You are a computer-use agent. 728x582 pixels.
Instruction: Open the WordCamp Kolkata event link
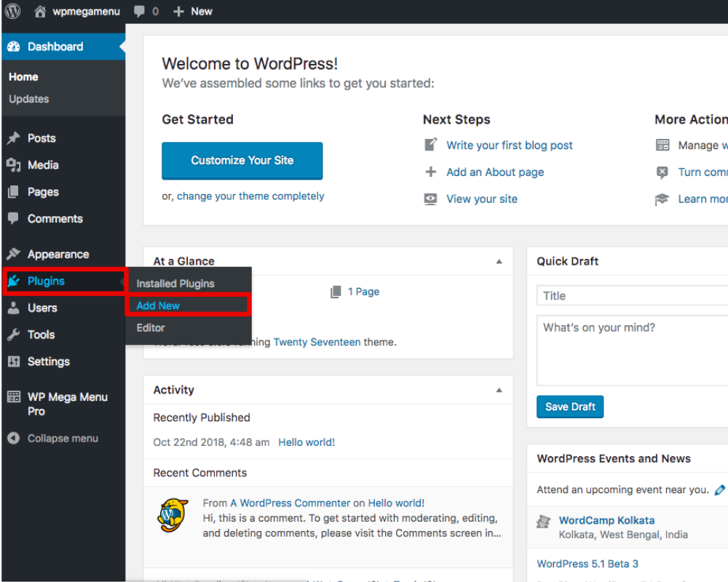606,520
